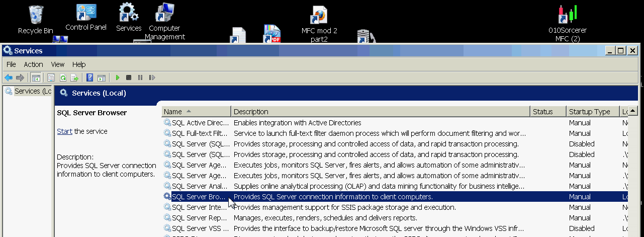Image resolution: width=644 pixels, height=237 pixels.
Task: Click the Restart Service toolbar button
Action: 152,77
